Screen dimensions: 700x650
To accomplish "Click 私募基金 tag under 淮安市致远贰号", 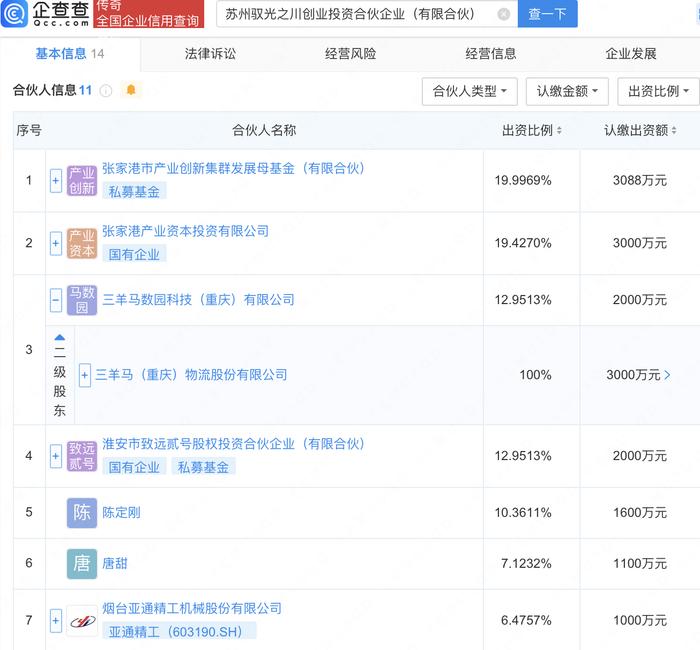I will tap(204, 467).
